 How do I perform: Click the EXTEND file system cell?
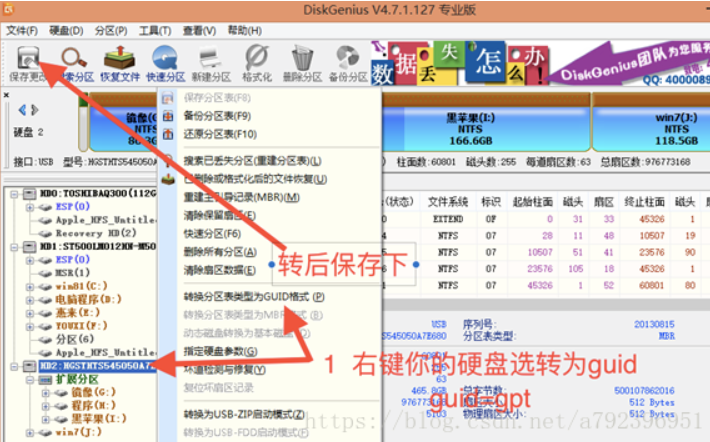(448, 219)
